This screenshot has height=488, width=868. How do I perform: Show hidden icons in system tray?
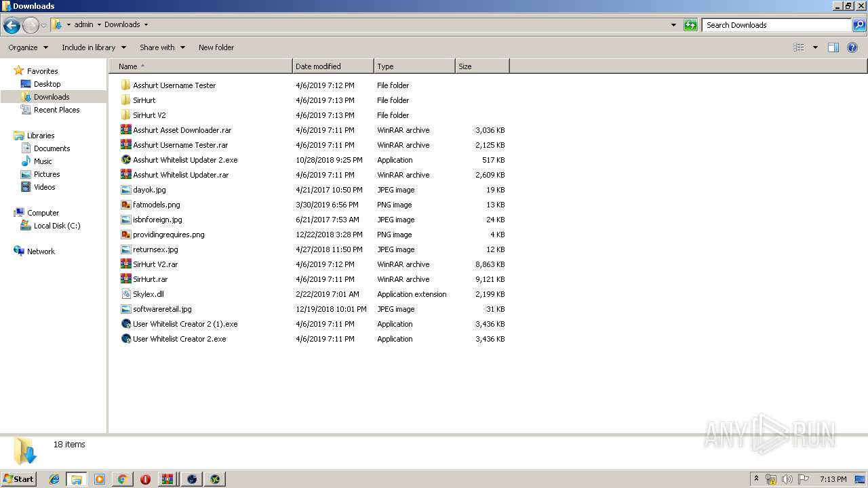[756, 479]
